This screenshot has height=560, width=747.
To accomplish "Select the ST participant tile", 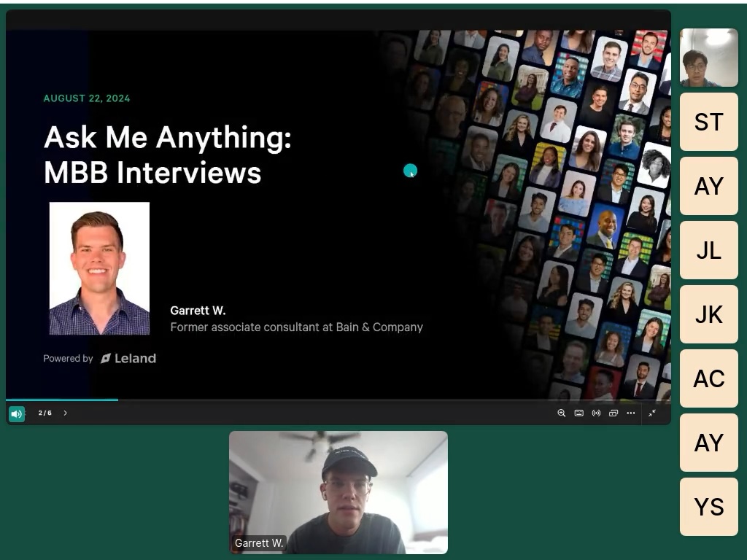I will pos(709,122).
